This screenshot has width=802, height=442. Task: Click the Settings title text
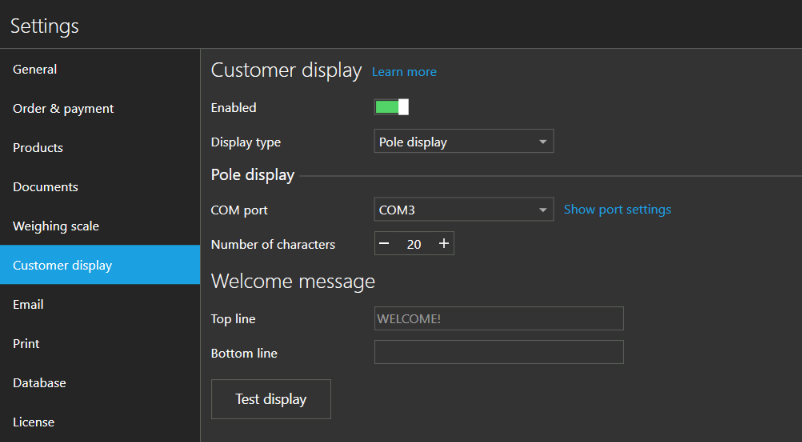(44, 26)
